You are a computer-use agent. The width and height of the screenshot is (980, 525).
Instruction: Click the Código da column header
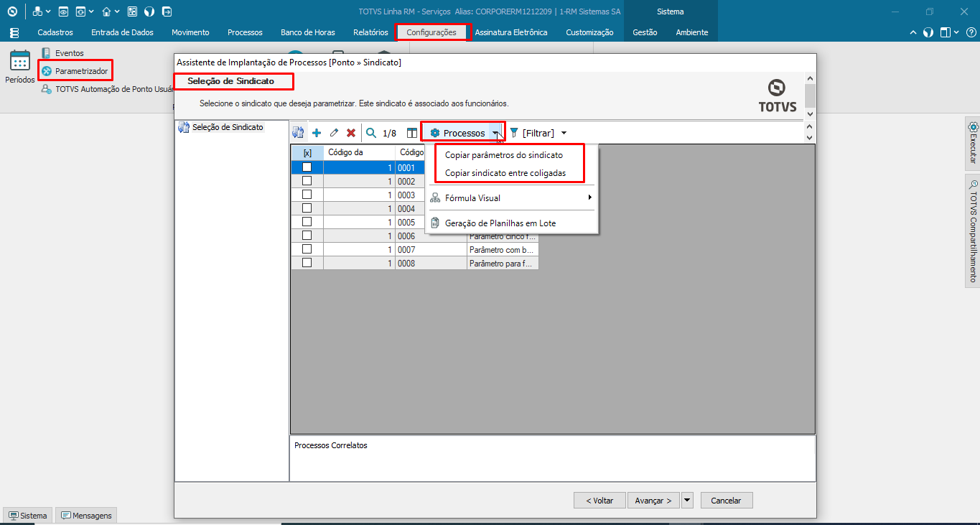(x=359, y=152)
